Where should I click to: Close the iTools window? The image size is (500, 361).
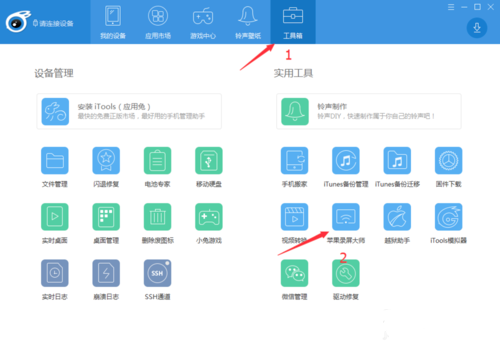click(x=491, y=7)
